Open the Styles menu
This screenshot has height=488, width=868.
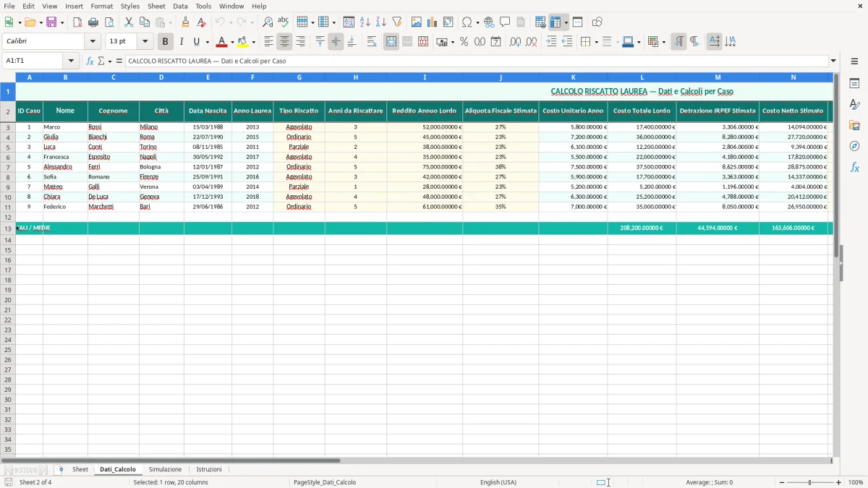coord(130,6)
